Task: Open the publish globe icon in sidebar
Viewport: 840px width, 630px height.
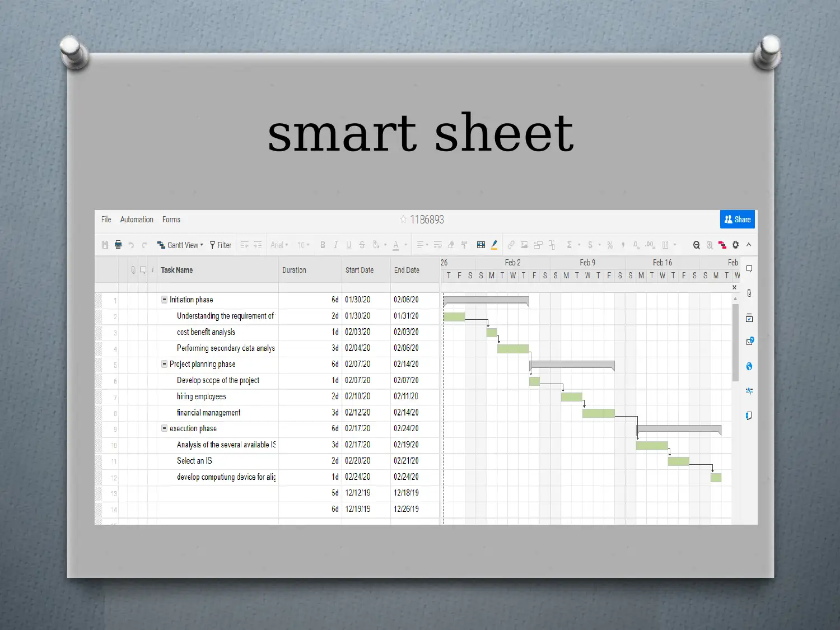Action: tap(749, 366)
